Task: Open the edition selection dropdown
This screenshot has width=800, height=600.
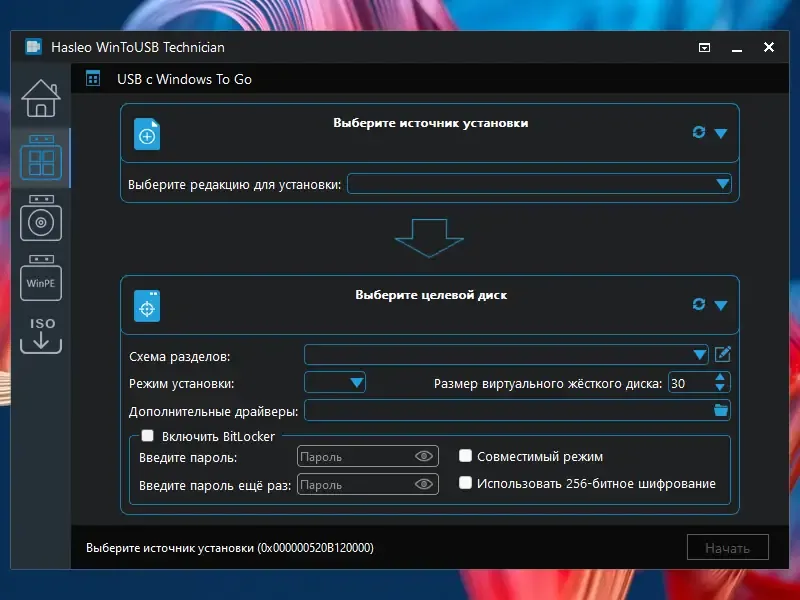Action: 539,184
